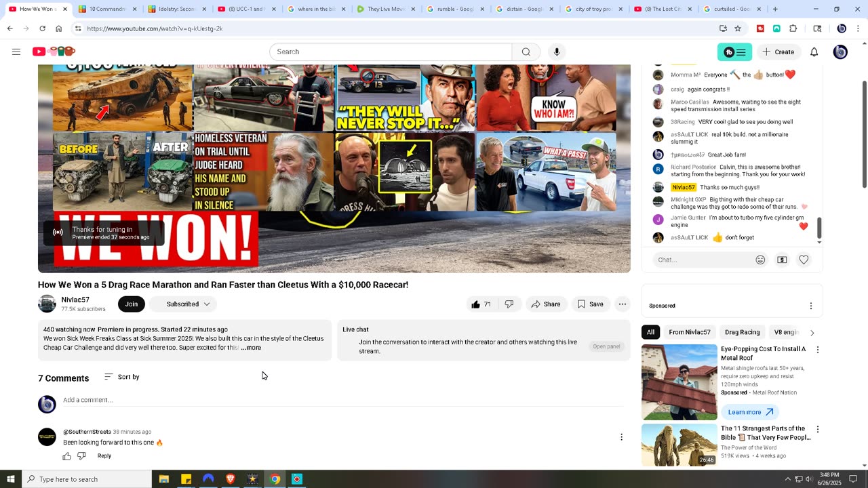
Task: Select the Drag Racing filter chip
Action: [x=742, y=332]
